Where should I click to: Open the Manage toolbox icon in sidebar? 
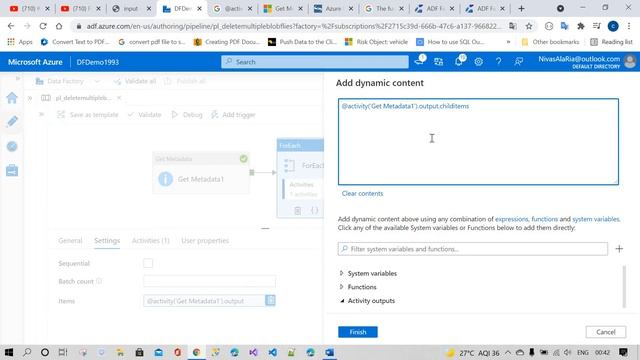point(12,170)
